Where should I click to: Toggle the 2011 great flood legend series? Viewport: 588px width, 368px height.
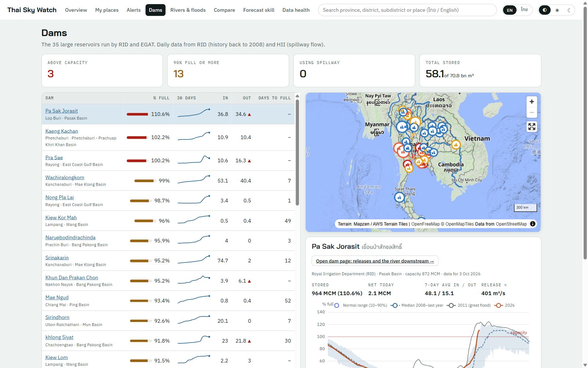[x=469, y=305]
